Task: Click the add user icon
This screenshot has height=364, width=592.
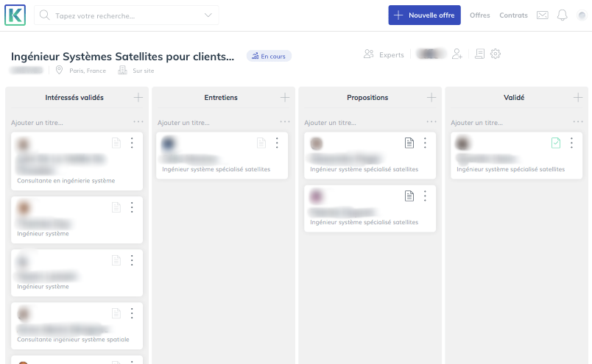Action: tap(457, 54)
